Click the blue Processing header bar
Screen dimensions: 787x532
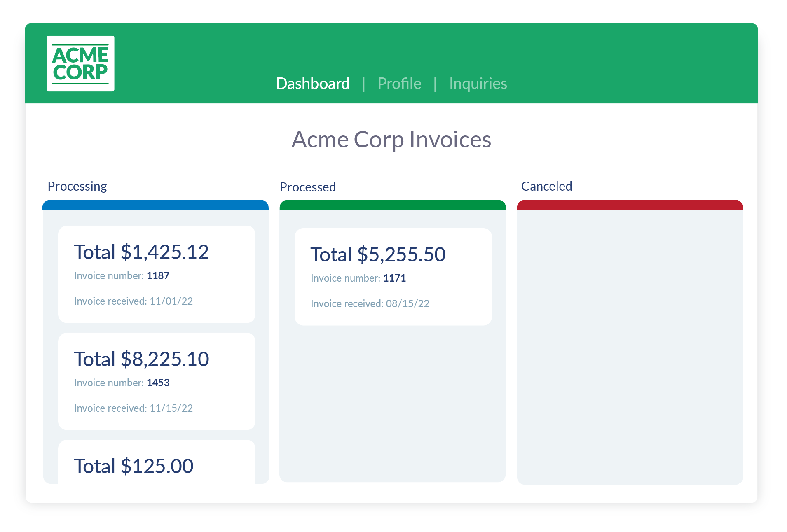[x=155, y=205]
